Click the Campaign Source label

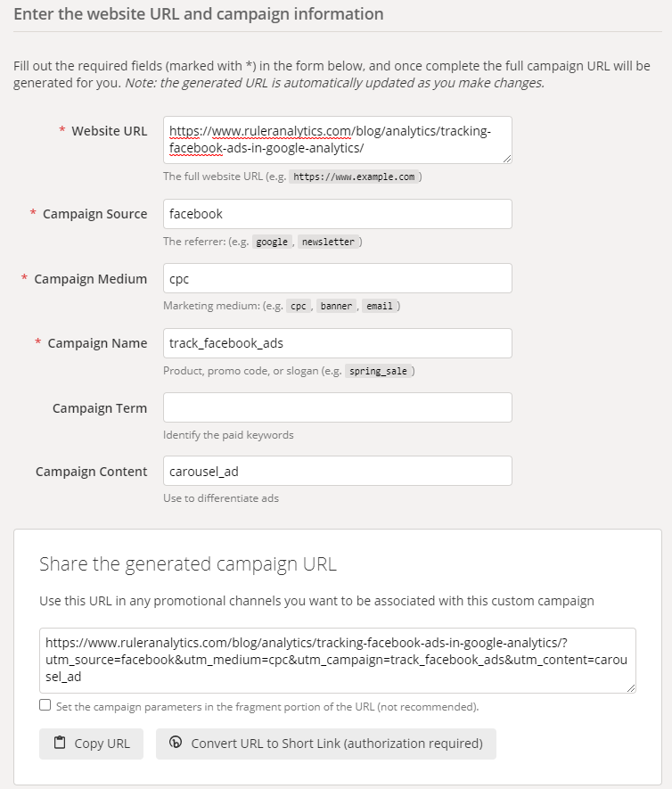(94, 214)
